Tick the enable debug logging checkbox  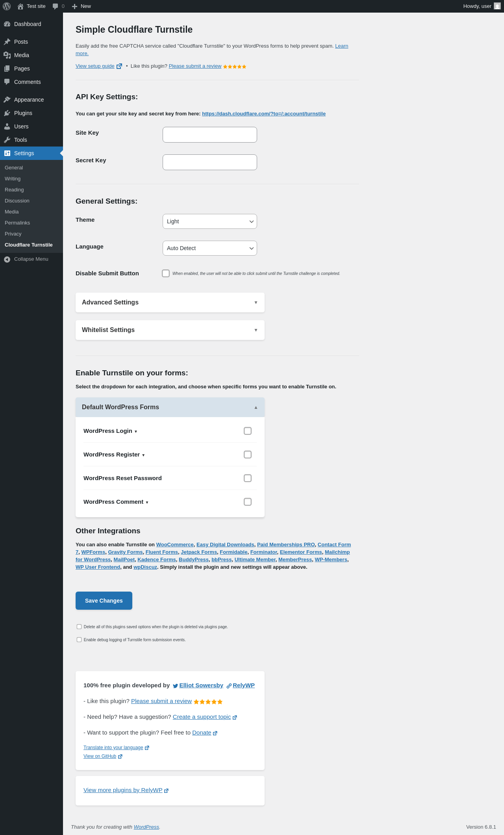(79, 640)
